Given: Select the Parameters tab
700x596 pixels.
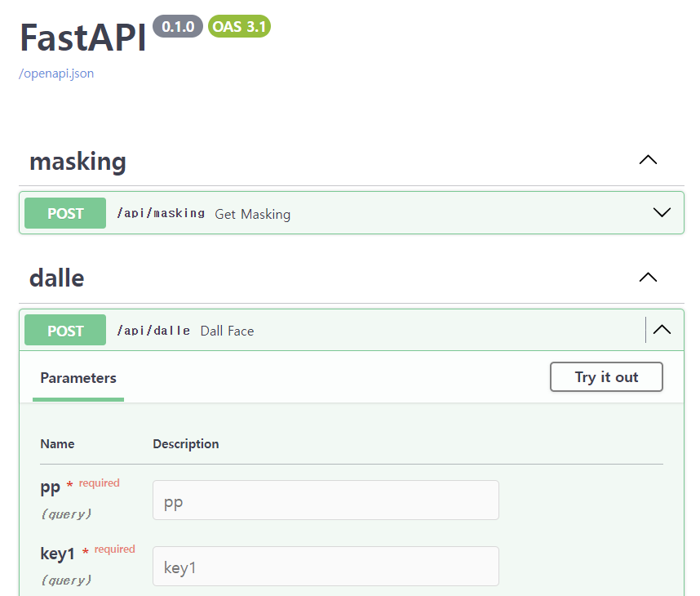Looking at the screenshot, I should tap(78, 378).
